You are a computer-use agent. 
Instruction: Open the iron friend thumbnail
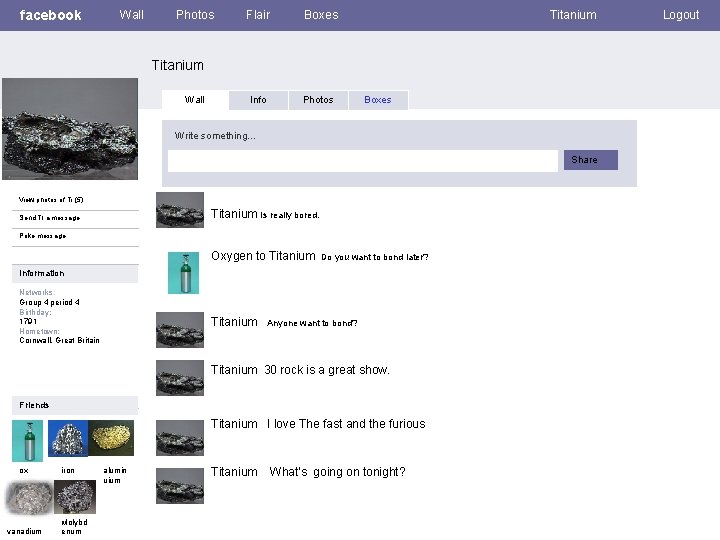68,438
